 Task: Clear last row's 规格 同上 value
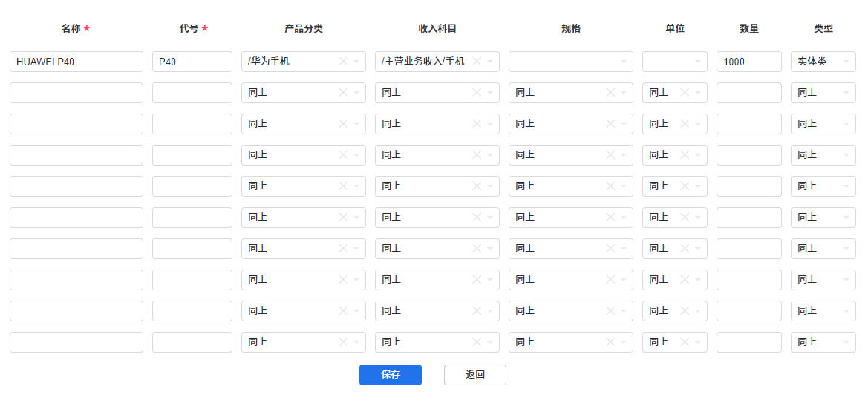(610, 342)
